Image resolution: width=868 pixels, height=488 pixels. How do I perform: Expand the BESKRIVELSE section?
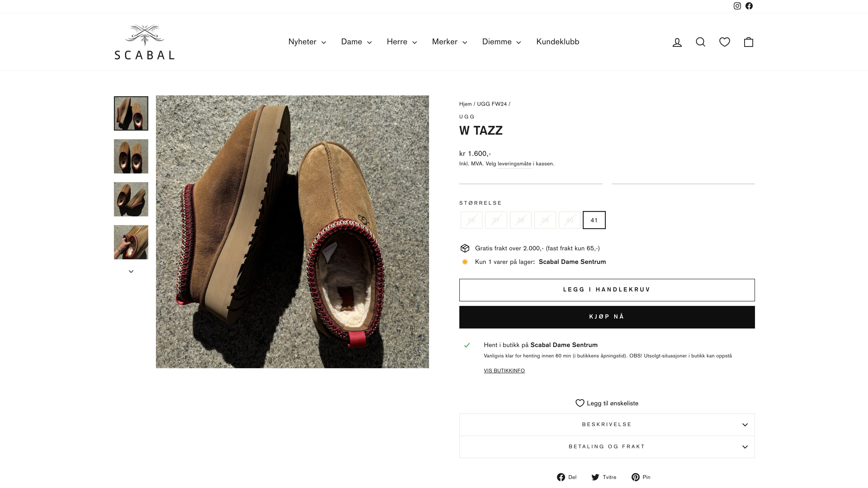point(606,424)
